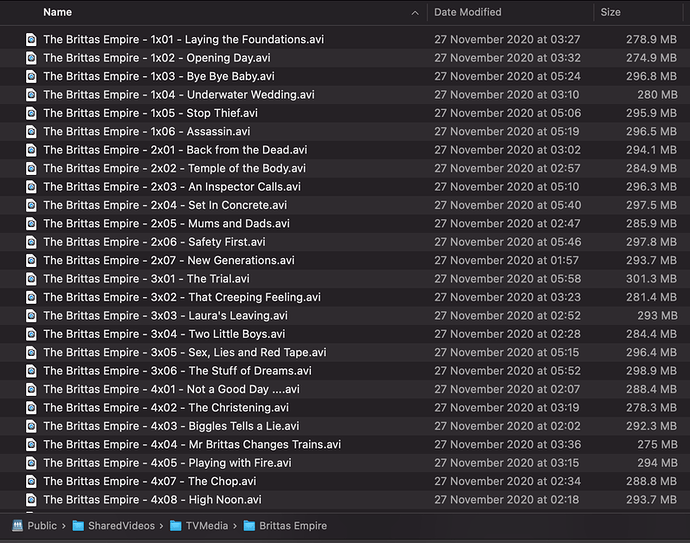Click the icon for 2x07 New Generations
690x543 pixels.
[31, 260]
